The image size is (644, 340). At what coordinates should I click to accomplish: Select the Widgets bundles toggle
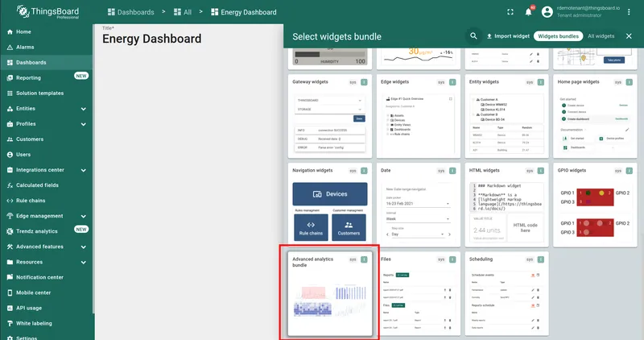coord(558,36)
